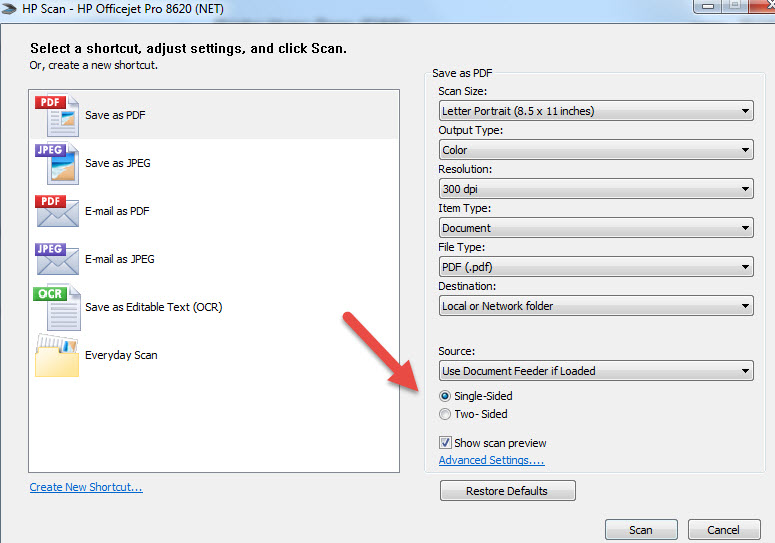This screenshot has height=543, width=775.
Task: Click the OCR editable text icon
Action: (x=57, y=307)
